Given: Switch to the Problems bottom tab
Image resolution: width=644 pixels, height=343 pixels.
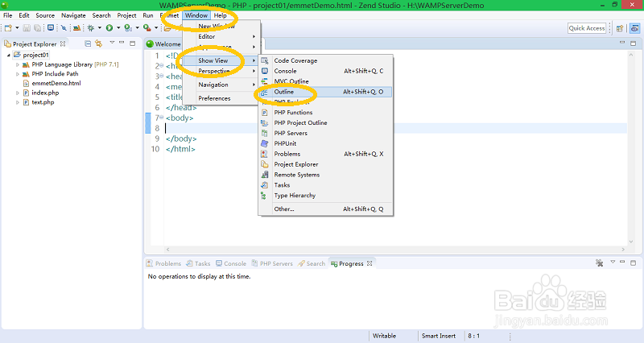Looking at the screenshot, I should pyautogui.click(x=163, y=264).
